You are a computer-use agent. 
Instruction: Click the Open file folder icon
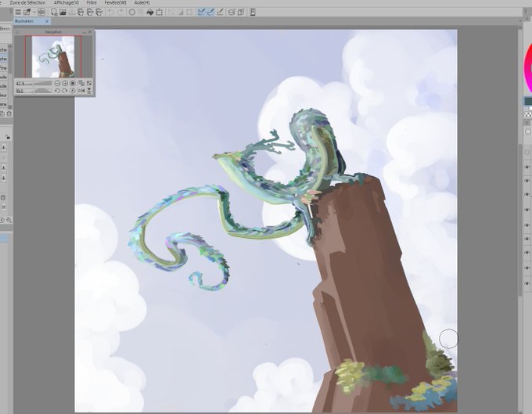63,13
